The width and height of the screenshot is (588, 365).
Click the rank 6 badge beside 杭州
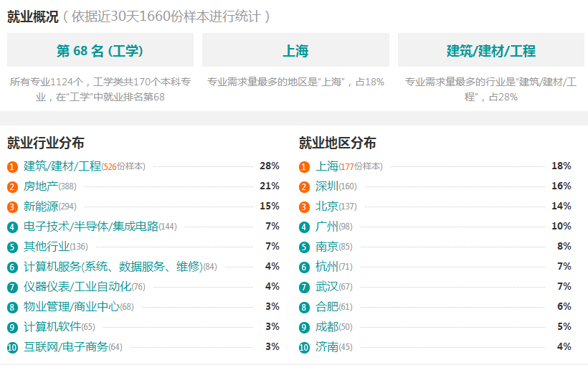[304, 267]
